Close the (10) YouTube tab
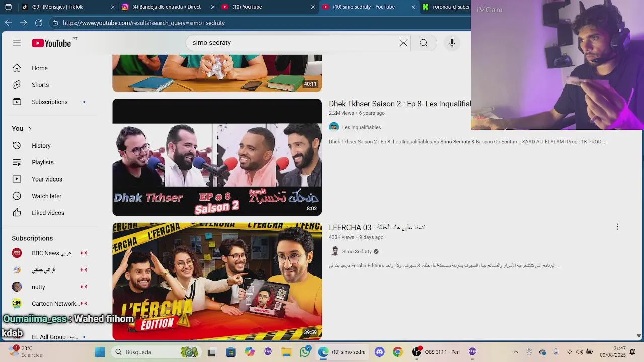This screenshot has height=362, width=644. click(313, 7)
